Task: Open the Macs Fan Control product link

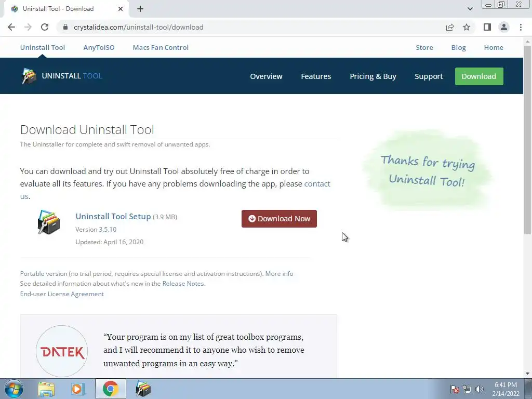Action: 161,47
